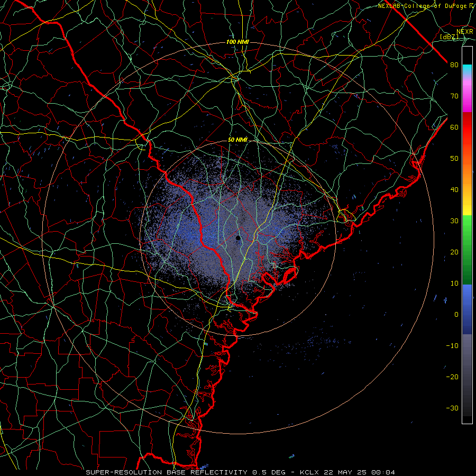Click the 20 dBZ value on the scale
Screen dimensions: 476x476
pos(454,252)
